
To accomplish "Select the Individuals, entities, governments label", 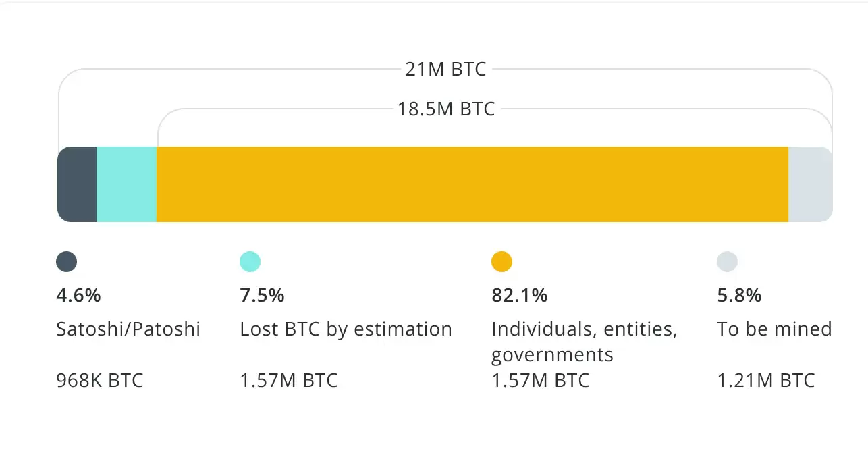I will click(x=584, y=342).
